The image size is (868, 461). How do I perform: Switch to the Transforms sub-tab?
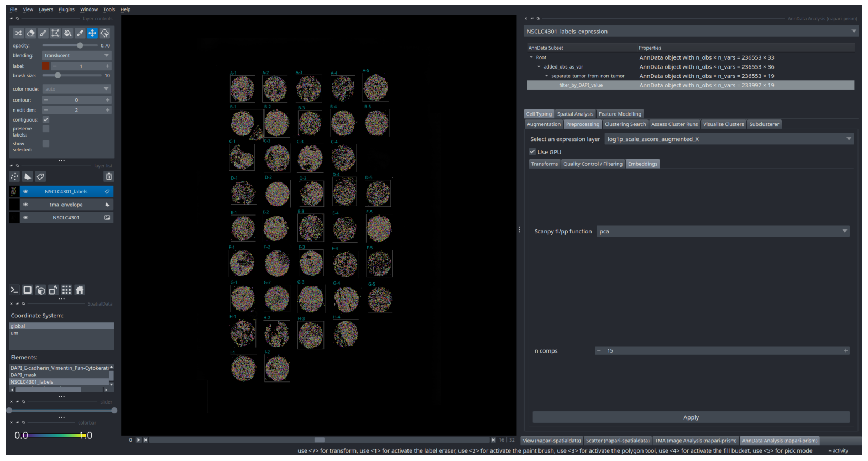click(545, 164)
